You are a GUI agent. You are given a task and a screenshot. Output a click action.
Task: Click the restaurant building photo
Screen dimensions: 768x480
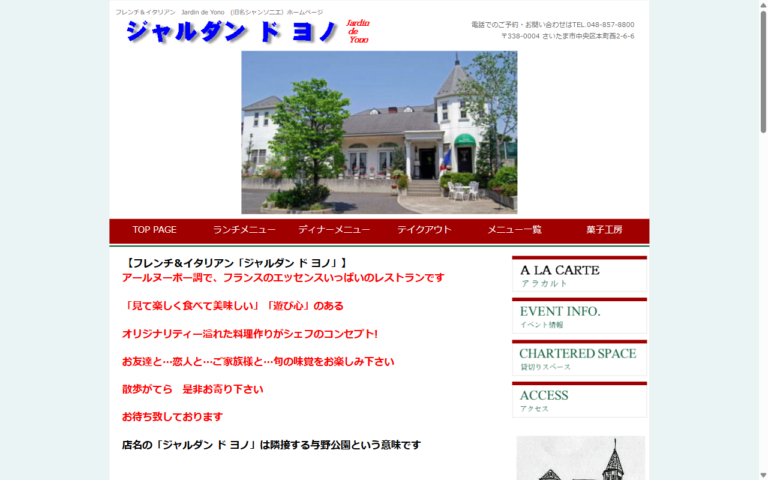pos(379,132)
